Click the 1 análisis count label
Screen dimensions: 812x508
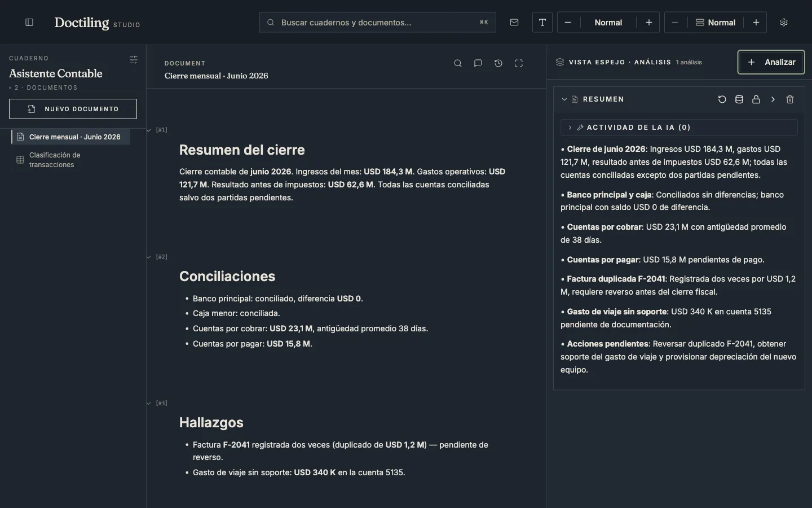pyautogui.click(x=689, y=62)
